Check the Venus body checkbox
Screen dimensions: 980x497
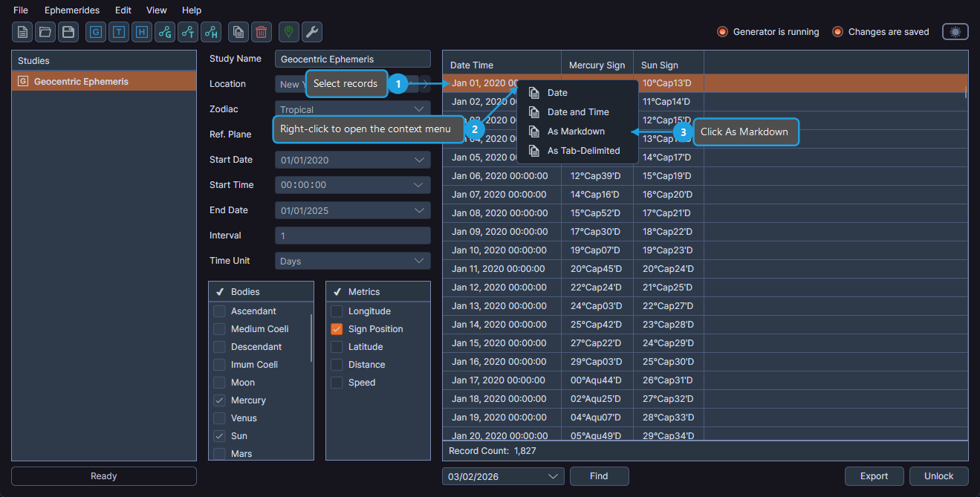(219, 418)
